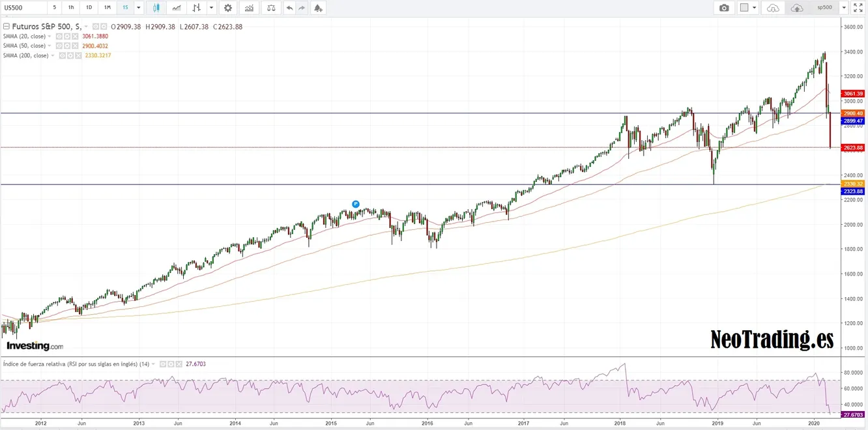868x430 pixels.
Task: Switch to the 1M timeframe
Action: (x=107, y=8)
